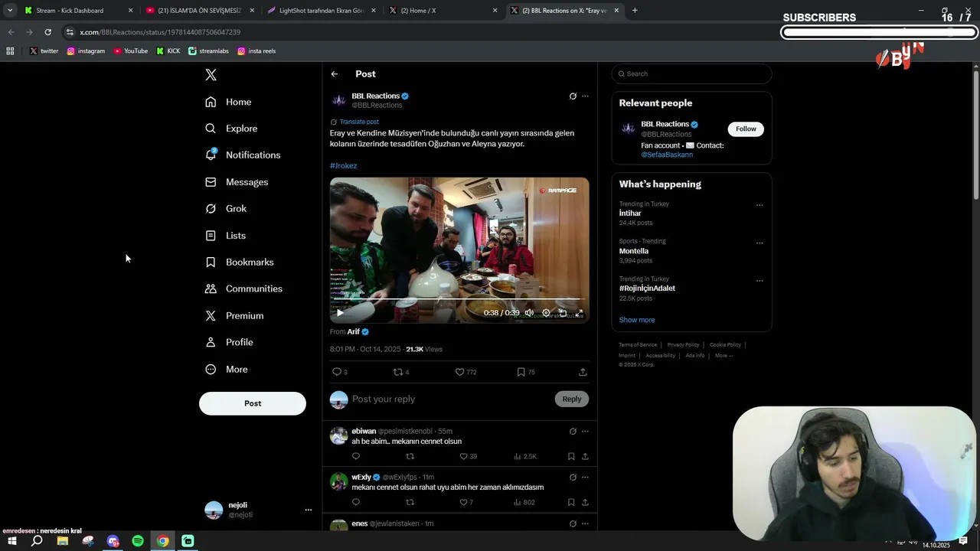980x551 pixels.
Task: Switch to LightShot browser tab
Action: click(x=322, y=11)
